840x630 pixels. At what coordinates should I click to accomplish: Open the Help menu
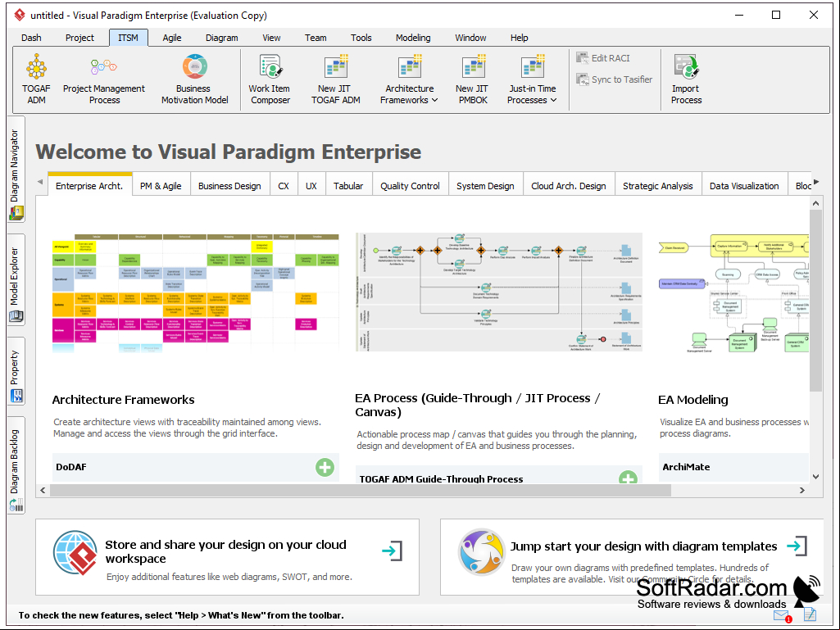pos(519,38)
